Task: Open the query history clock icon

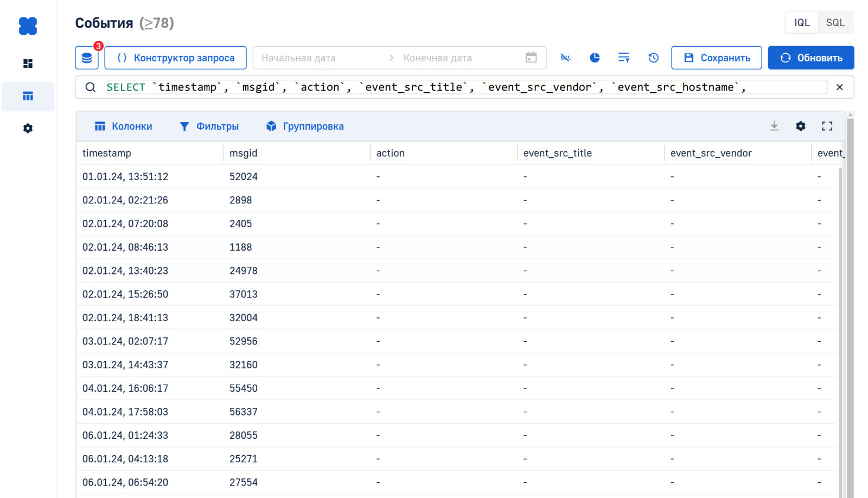Action: tap(653, 58)
